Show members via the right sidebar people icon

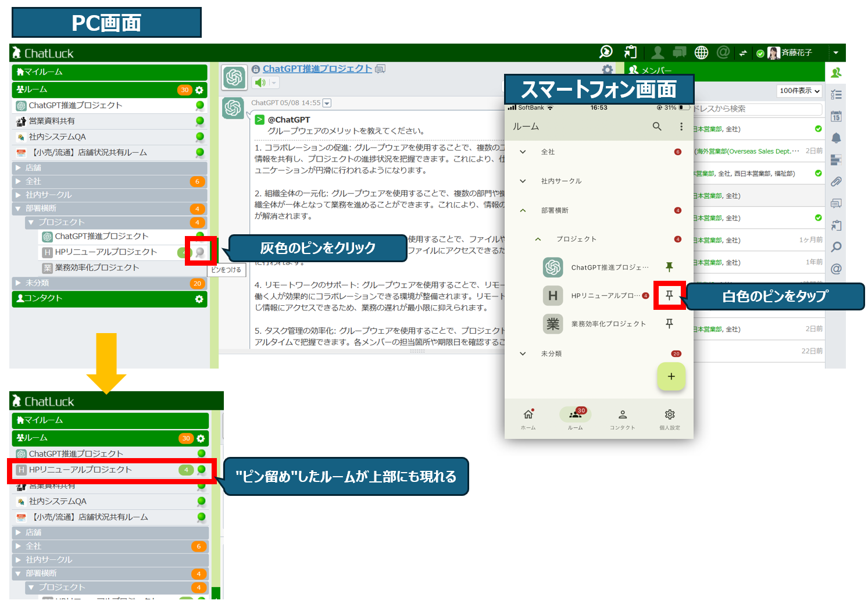(836, 73)
